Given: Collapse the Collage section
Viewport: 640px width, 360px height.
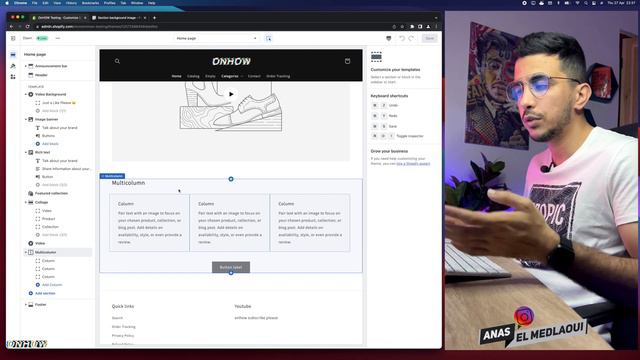Looking at the screenshot, I should (x=26, y=202).
